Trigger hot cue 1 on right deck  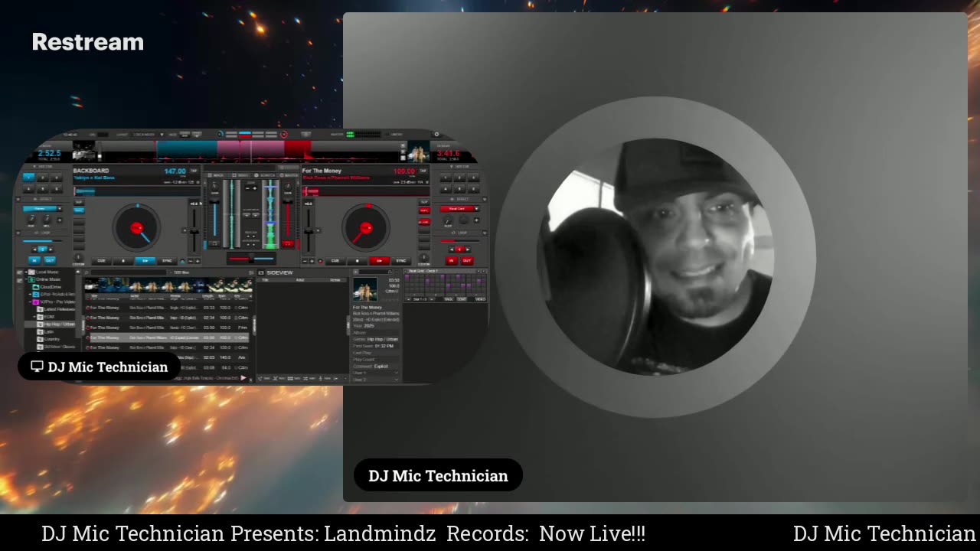(x=446, y=178)
